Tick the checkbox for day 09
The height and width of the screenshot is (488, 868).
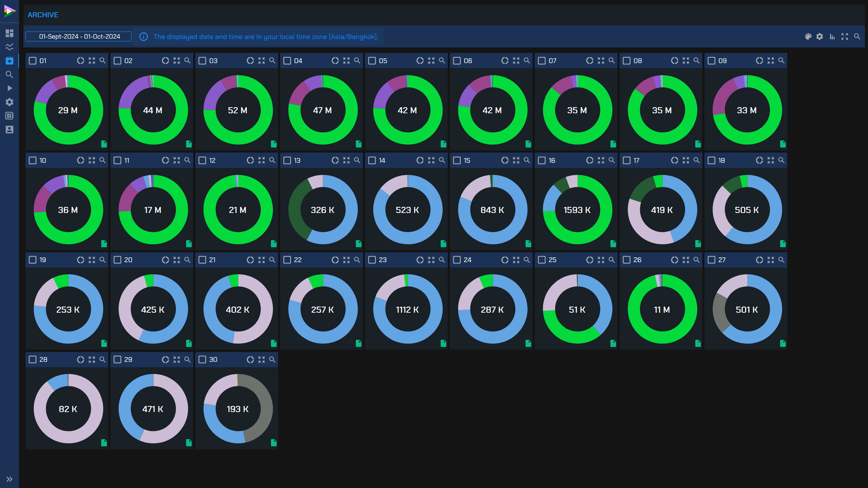point(712,61)
